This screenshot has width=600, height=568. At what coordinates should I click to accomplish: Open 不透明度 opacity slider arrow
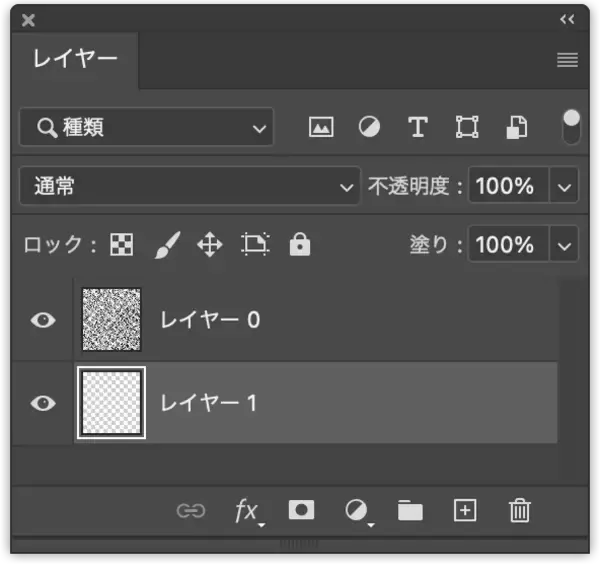point(564,187)
